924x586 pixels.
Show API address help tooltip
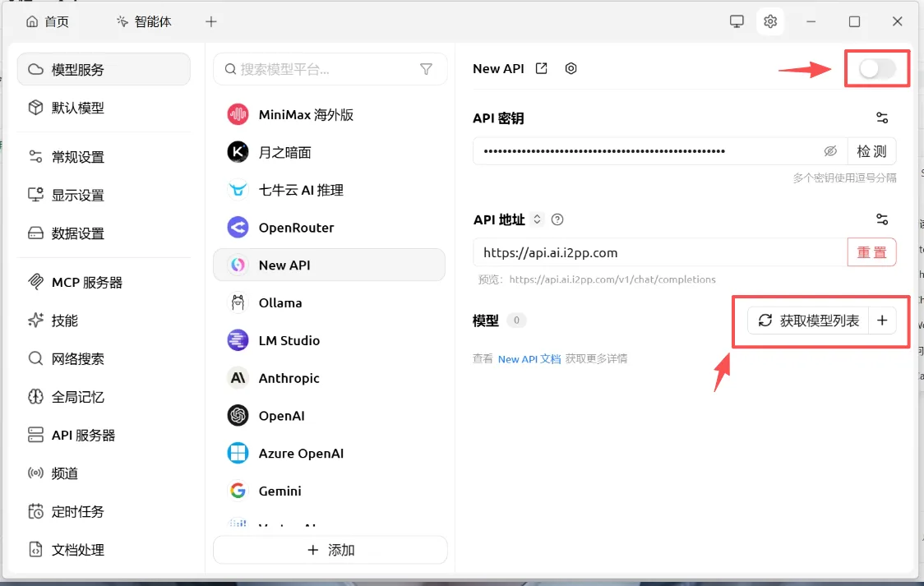557,219
